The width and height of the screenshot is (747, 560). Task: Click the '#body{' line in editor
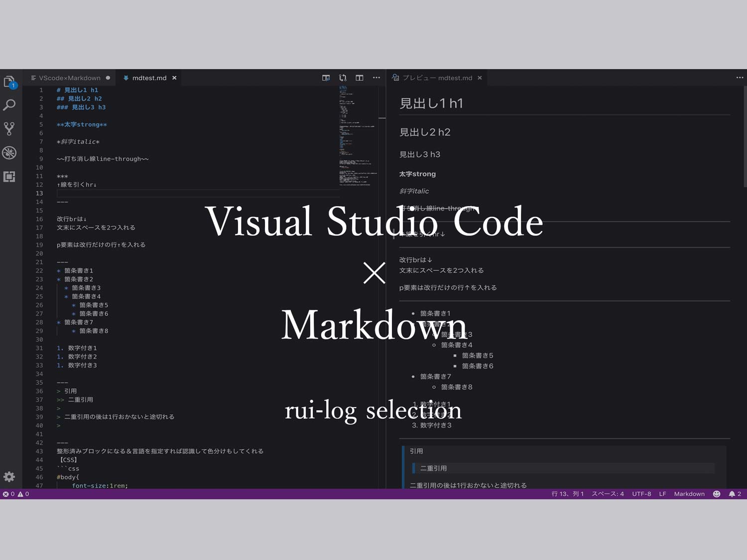pyautogui.click(x=68, y=477)
